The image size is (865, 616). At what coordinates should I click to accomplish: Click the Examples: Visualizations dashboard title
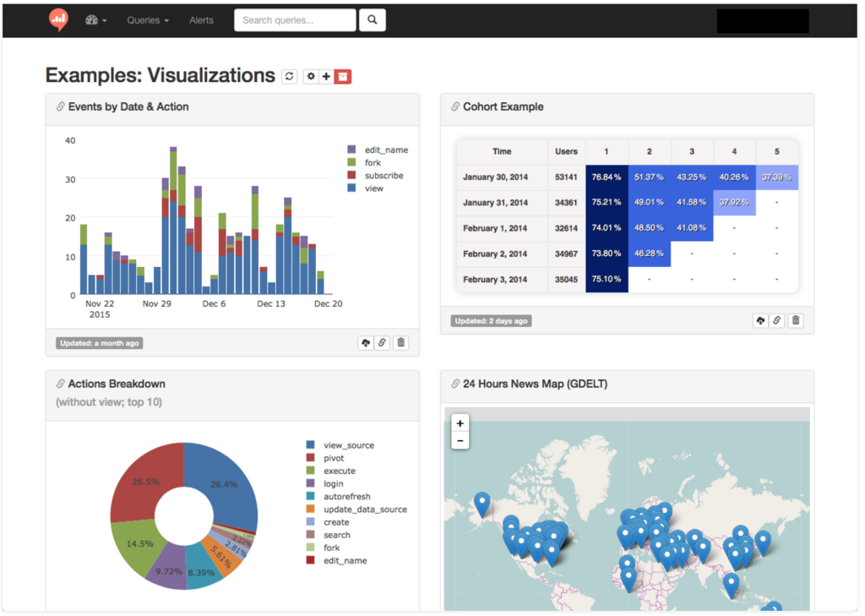tap(160, 75)
